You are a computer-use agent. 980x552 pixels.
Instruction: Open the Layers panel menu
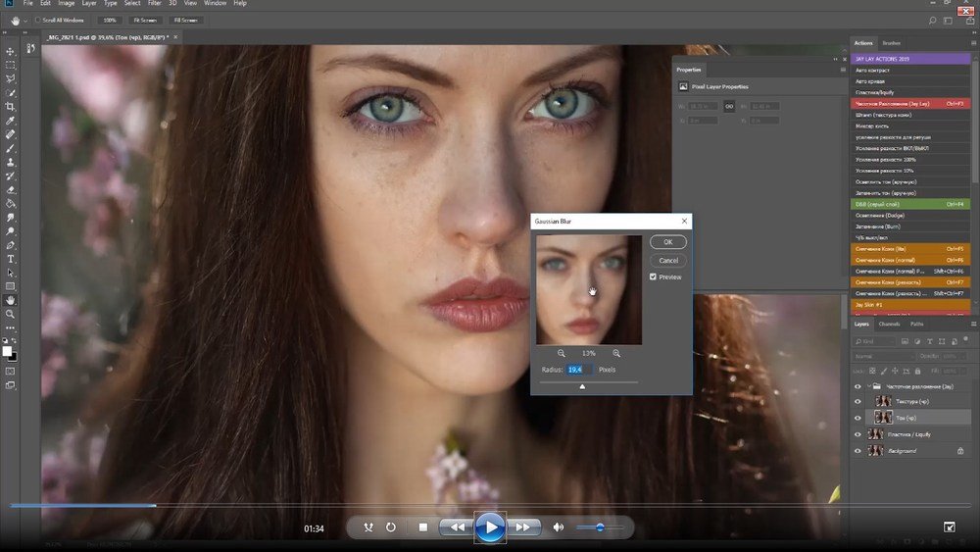(x=972, y=324)
